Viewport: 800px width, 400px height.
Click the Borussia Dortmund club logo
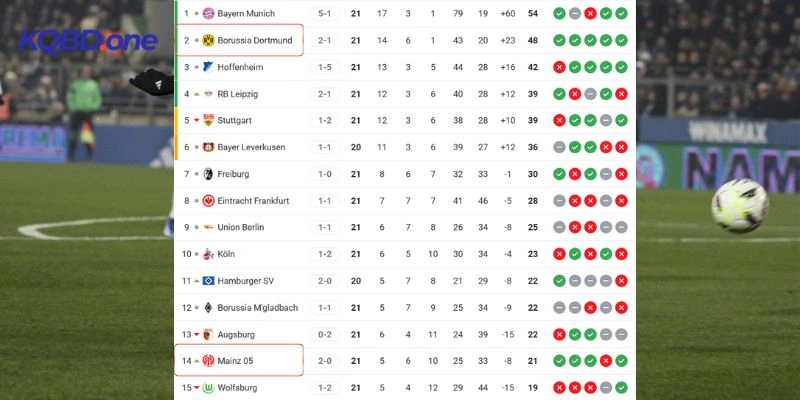coord(208,40)
